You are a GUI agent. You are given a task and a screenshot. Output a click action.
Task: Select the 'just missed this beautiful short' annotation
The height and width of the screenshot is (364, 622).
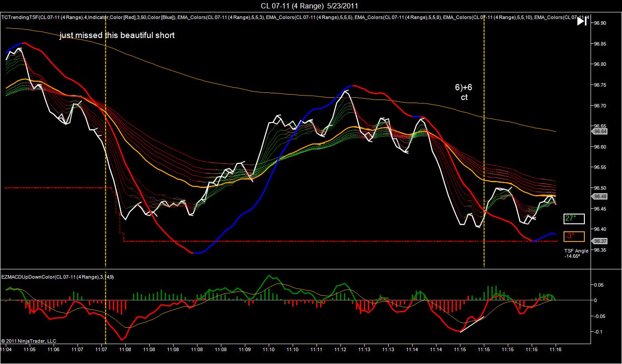(117, 35)
